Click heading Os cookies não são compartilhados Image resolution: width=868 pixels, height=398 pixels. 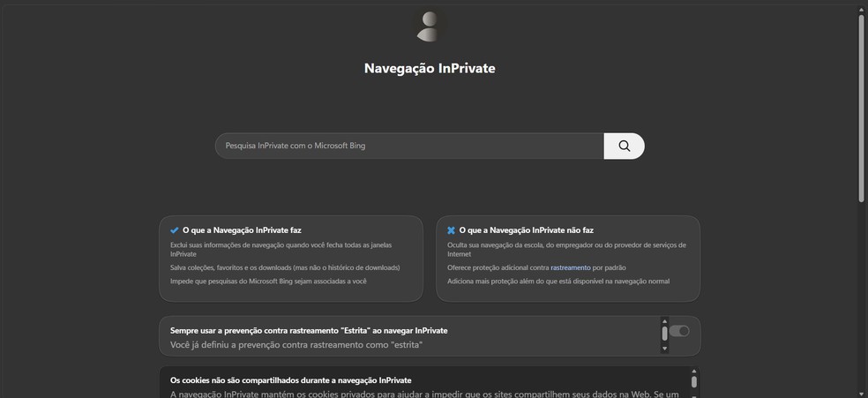point(290,380)
